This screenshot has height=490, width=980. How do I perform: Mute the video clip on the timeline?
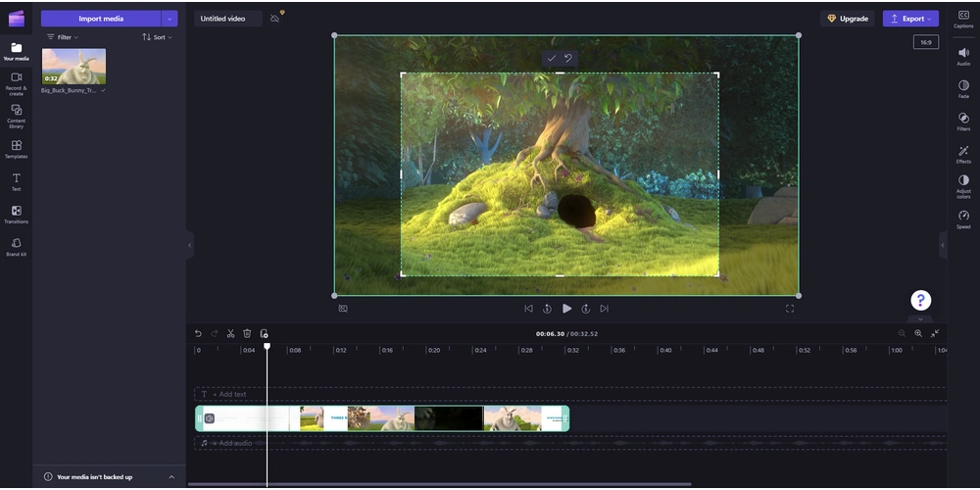[x=209, y=418]
